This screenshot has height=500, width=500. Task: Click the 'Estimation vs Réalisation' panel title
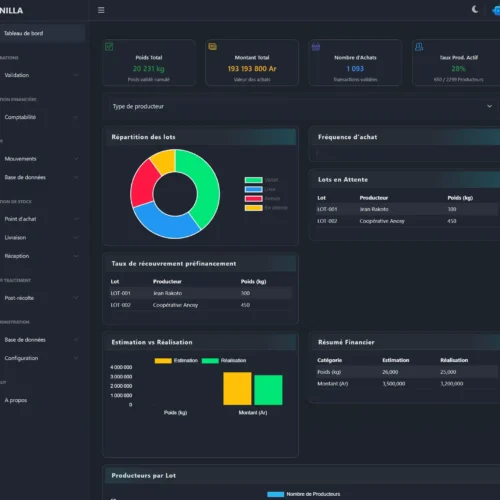point(152,342)
